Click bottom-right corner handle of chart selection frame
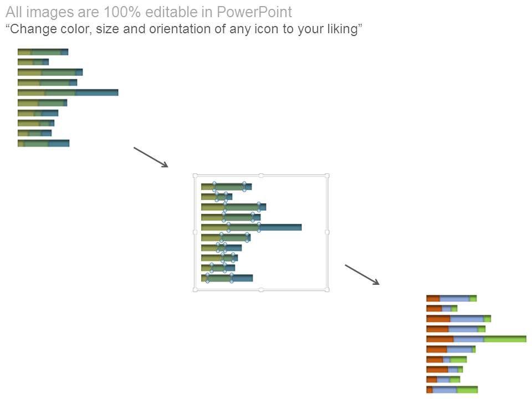Screen dimensions: 532x399 (x=327, y=289)
